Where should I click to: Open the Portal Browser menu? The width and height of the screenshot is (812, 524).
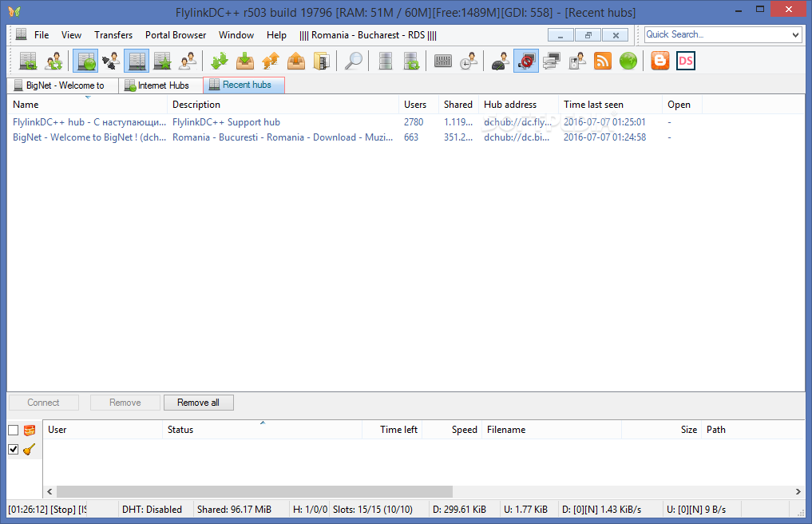(x=176, y=35)
